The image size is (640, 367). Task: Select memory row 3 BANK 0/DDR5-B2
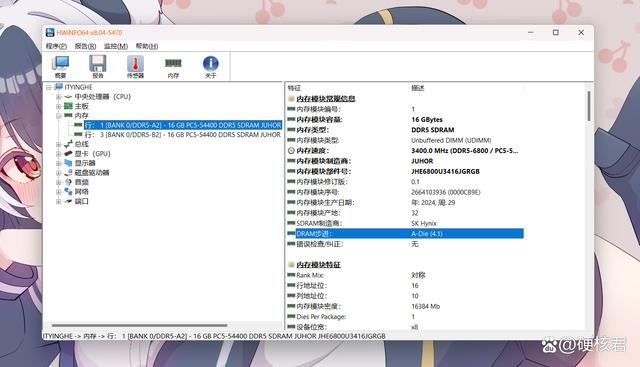pyautogui.click(x=182, y=134)
